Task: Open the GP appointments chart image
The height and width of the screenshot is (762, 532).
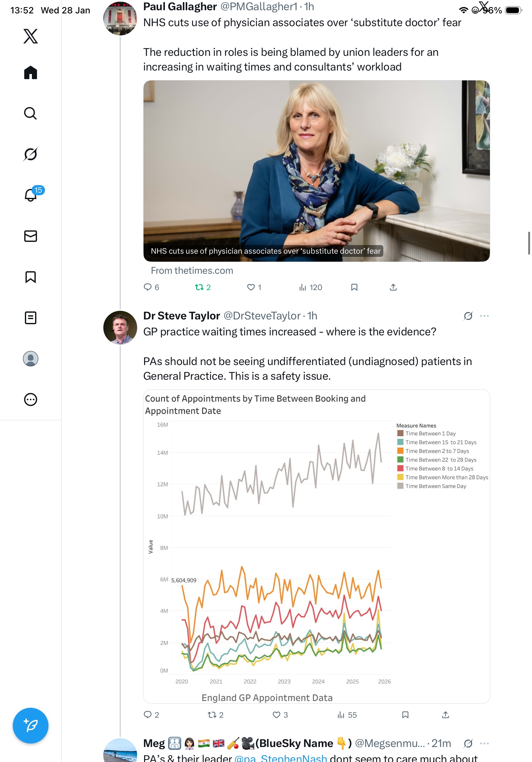Action: click(316, 546)
